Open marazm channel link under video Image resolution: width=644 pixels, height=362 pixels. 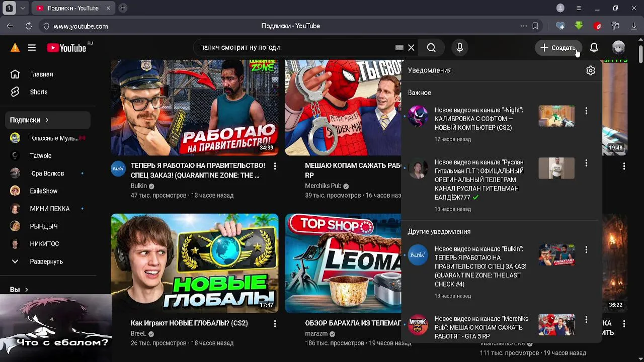(x=316, y=333)
